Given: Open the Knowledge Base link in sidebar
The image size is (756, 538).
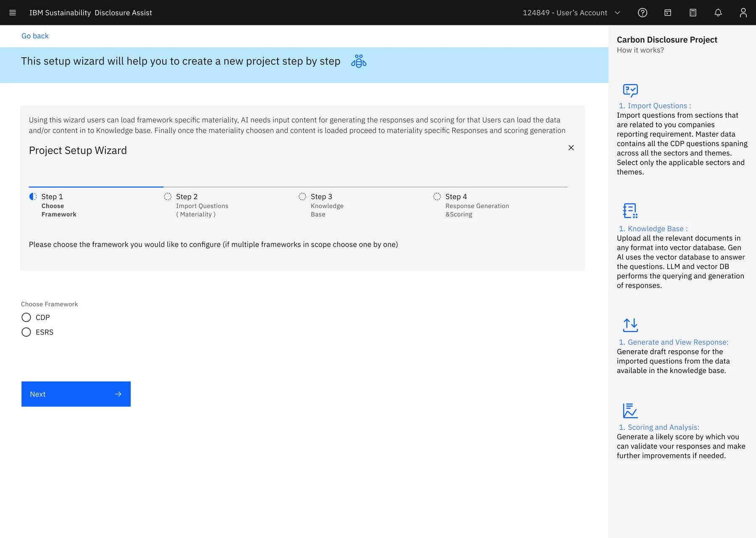Looking at the screenshot, I should [653, 229].
